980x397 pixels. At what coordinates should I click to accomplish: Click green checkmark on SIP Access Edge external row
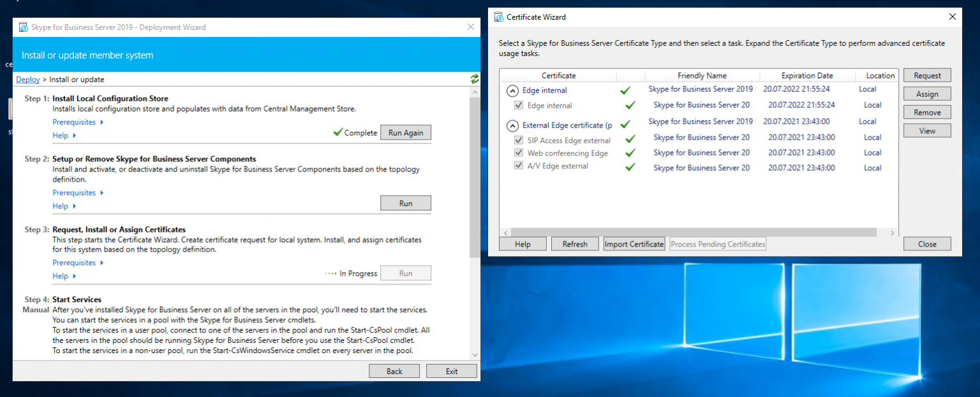(630, 138)
